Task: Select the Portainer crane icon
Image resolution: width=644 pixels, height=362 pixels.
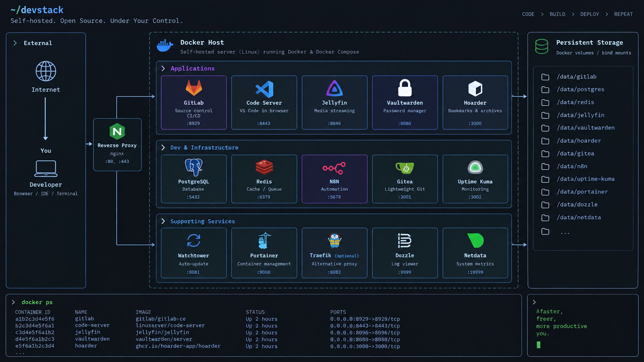Action: [264, 241]
